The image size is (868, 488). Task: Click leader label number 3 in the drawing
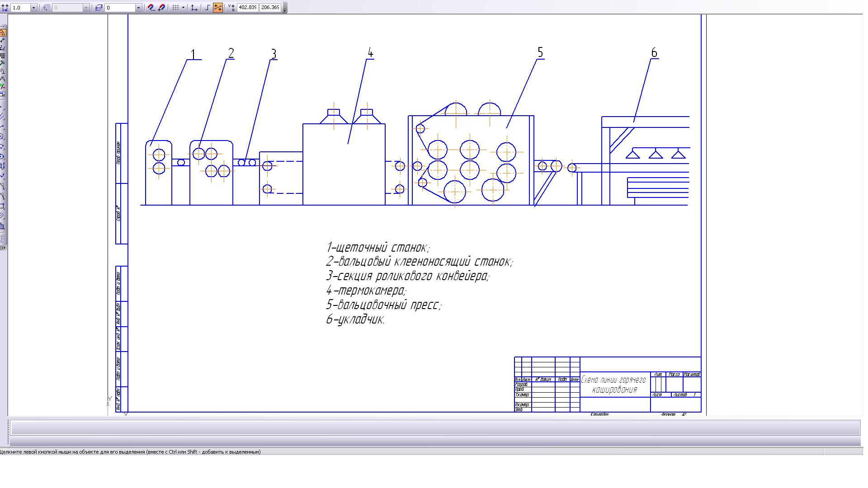click(x=274, y=54)
